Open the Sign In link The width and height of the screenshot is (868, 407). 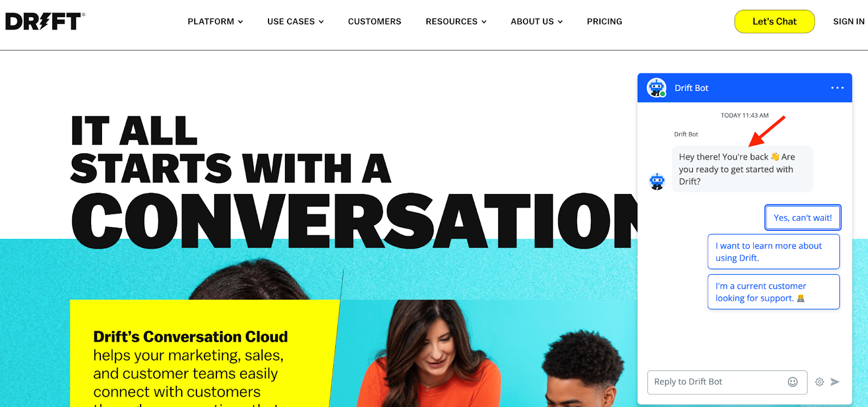(849, 22)
